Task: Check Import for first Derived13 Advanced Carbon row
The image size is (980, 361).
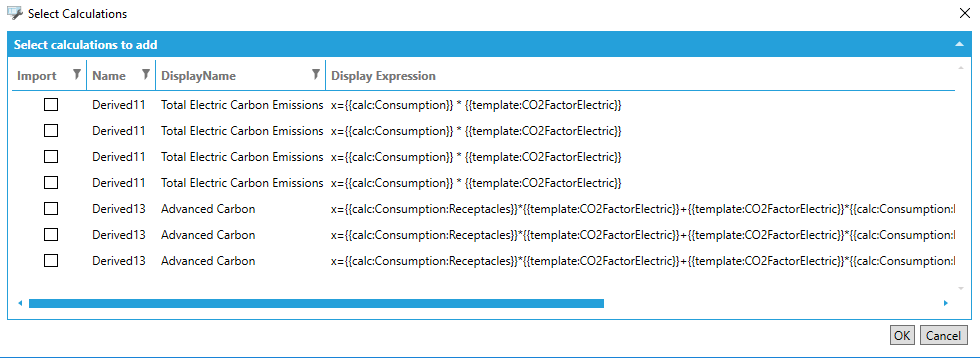Action: [51, 209]
